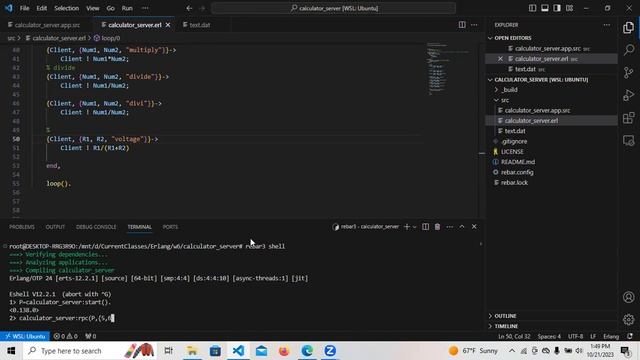
Task: Open editor More Actions menu
Action: click(474, 25)
